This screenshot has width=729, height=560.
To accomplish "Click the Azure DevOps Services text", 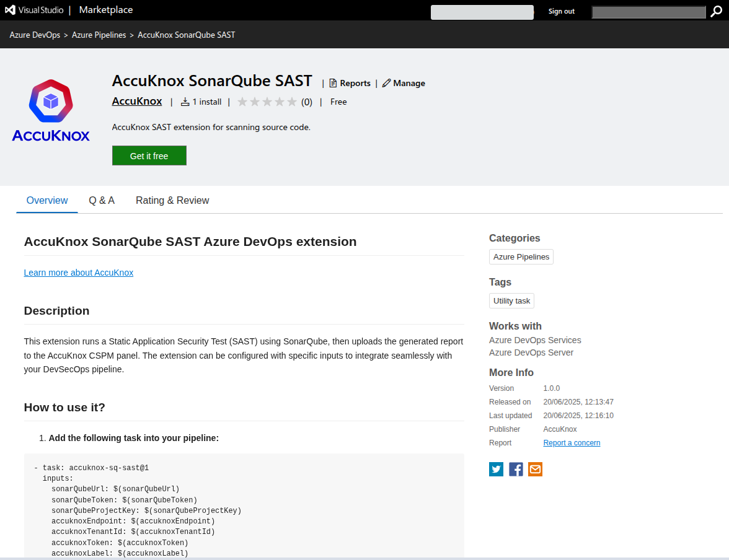I will 535,340.
